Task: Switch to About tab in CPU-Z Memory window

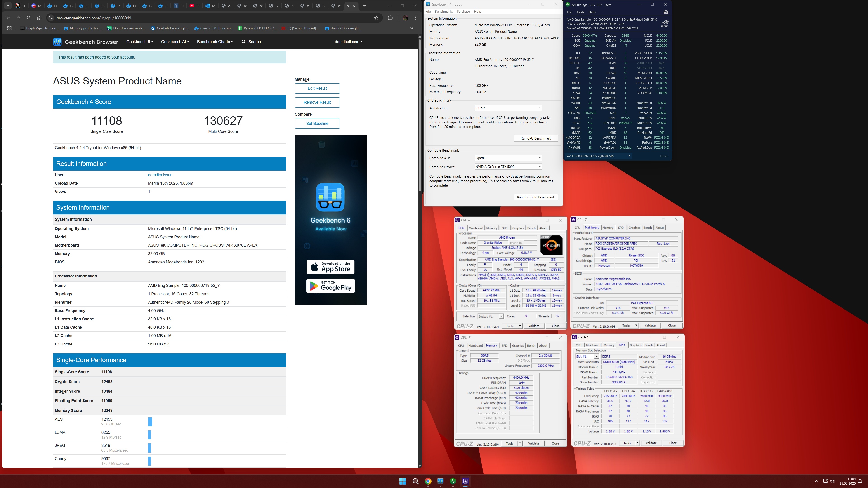Action: 543,345
